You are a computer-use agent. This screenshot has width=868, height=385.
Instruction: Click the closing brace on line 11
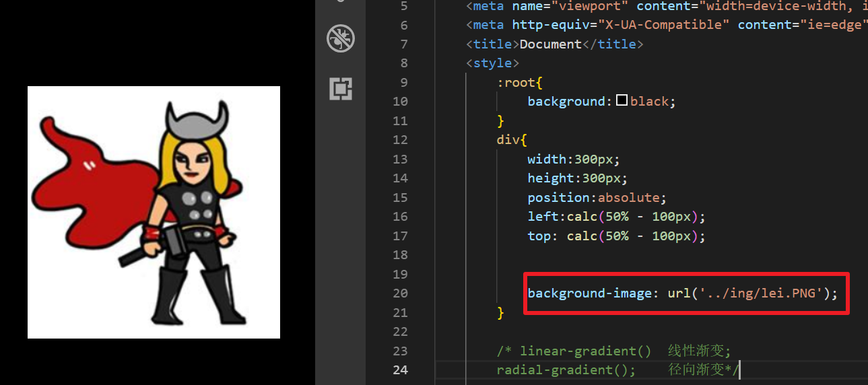tap(500, 121)
